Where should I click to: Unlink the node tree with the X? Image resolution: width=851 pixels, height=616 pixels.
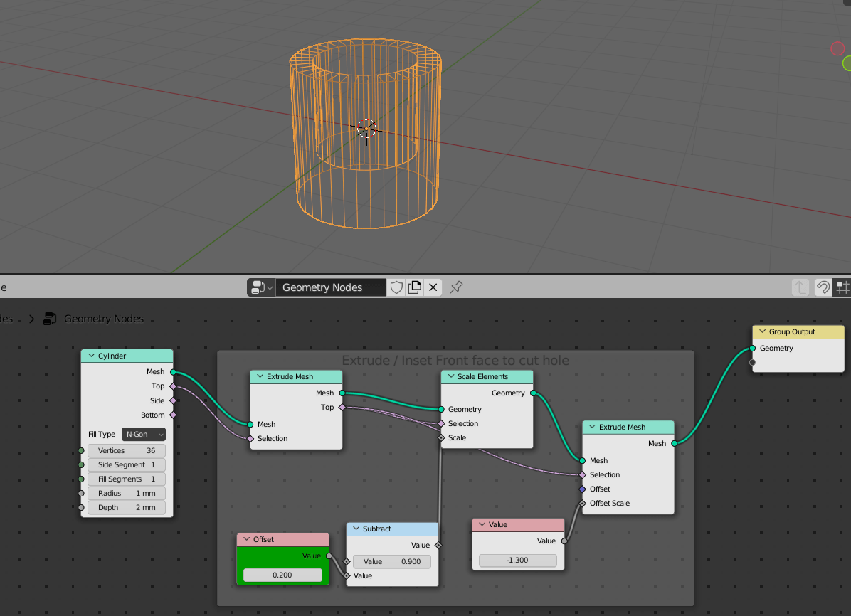(433, 287)
